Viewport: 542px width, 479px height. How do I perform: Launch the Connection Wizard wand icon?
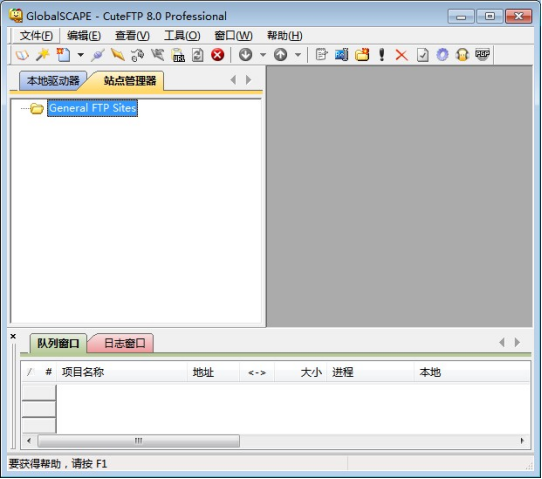pyautogui.click(x=43, y=55)
